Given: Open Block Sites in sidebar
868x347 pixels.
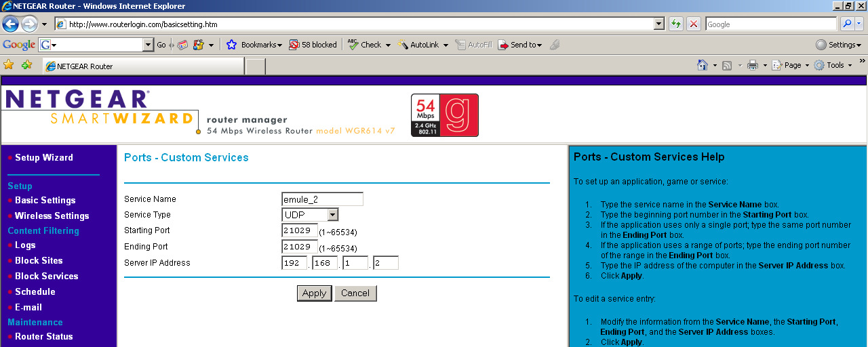Looking at the screenshot, I should click(x=39, y=260).
